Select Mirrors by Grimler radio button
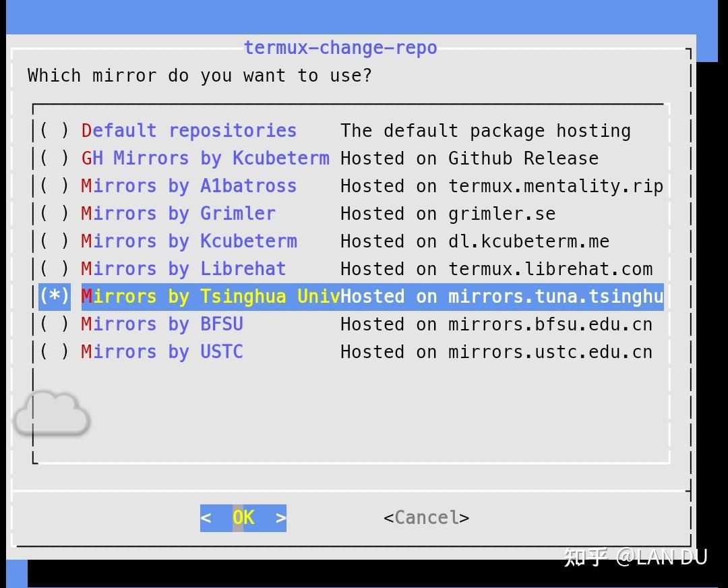This screenshot has height=588, width=728. click(55, 213)
